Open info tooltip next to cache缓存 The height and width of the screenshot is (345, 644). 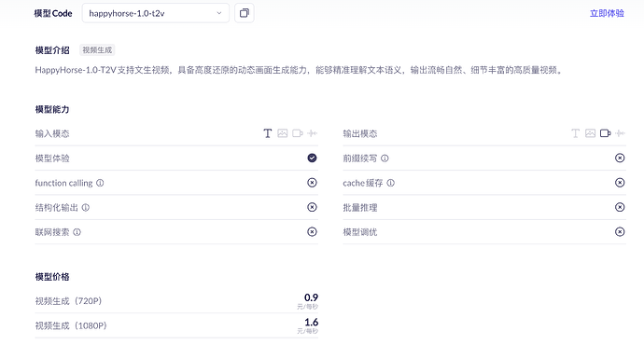pyautogui.click(x=390, y=183)
